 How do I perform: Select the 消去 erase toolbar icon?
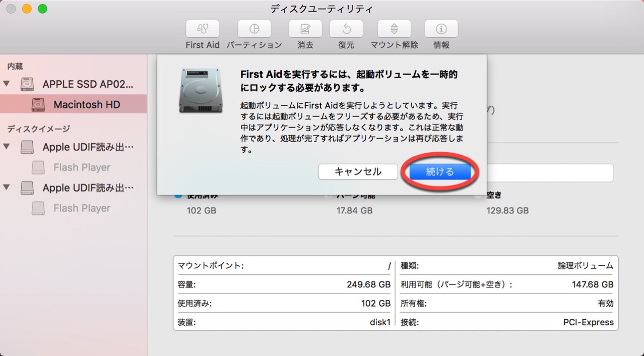point(305,29)
